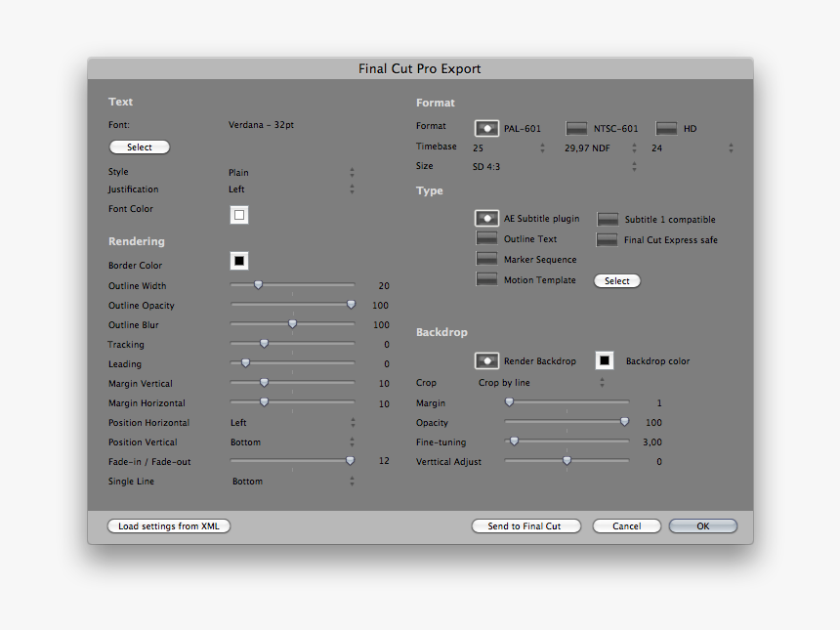This screenshot has height=630, width=840.
Task: Open the HD timebase 24 dropdown
Action: coord(693,147)
